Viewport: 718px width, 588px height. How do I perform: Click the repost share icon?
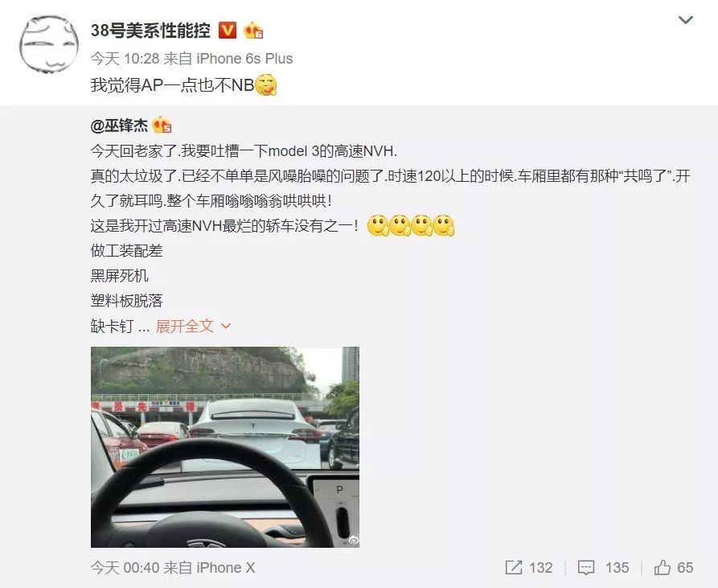click(513, 567)
